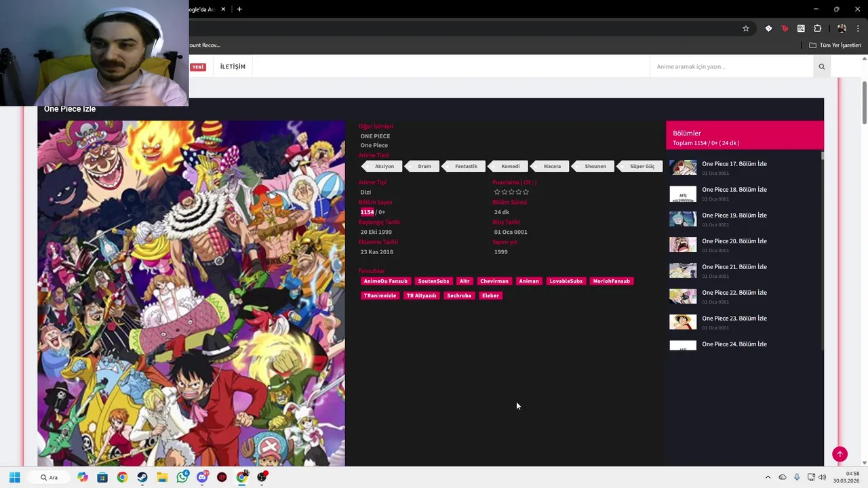Click the red back-to-top arrow button
868x488 pixels.
[840, 454]
